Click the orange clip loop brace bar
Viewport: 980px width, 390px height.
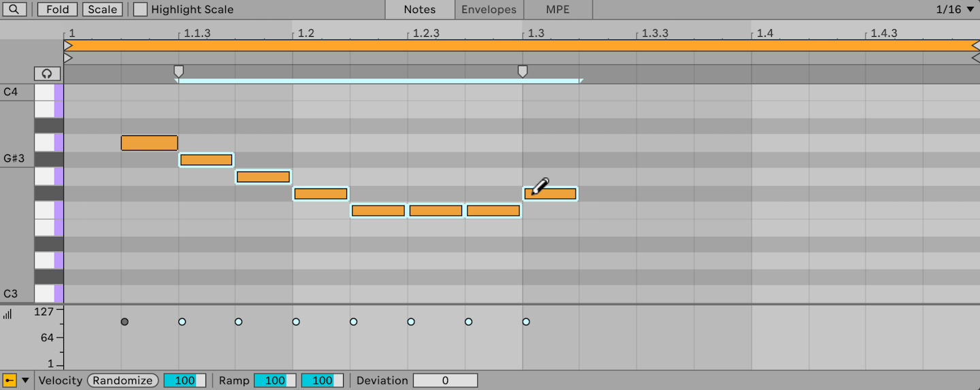tap(521, 46)
